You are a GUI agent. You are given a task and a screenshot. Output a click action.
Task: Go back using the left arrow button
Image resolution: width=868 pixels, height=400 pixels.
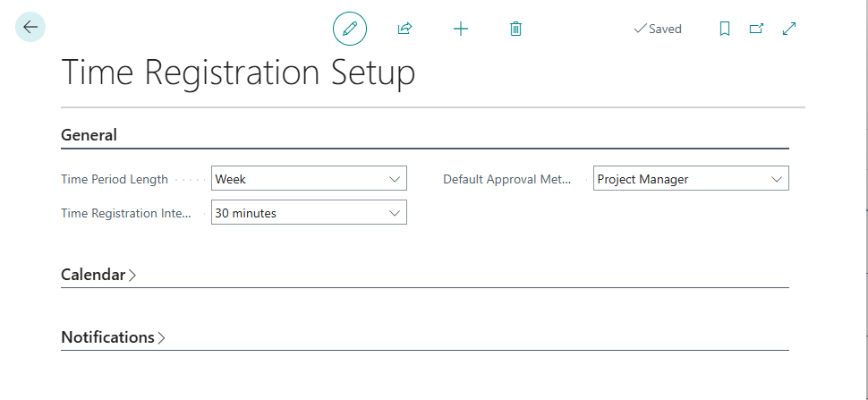30,27
